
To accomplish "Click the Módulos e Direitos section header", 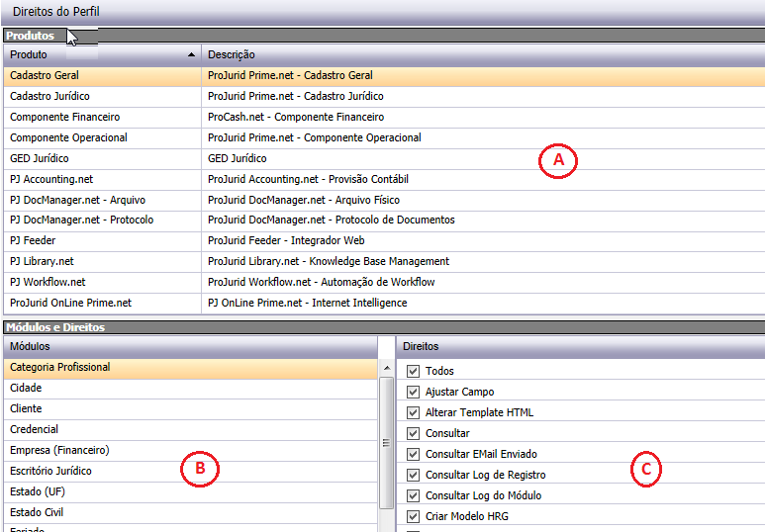I will tap(384, 327).
